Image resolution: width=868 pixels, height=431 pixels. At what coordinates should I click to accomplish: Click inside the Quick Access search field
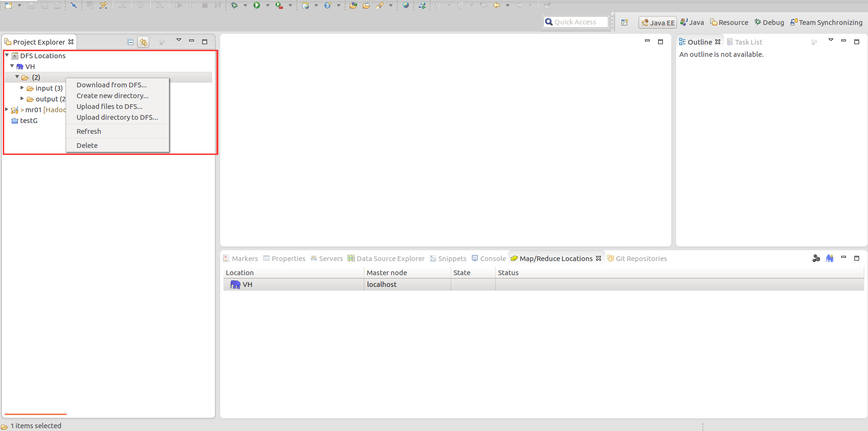point(577,22)
